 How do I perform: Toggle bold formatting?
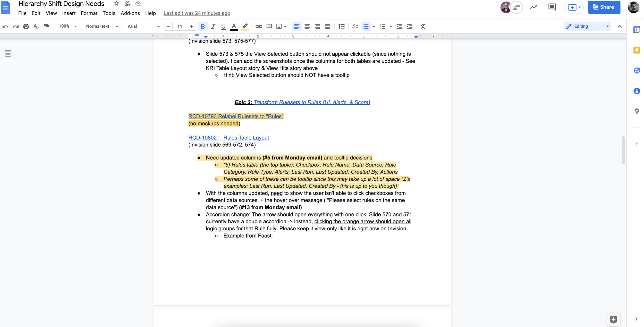tap(203, 26)
